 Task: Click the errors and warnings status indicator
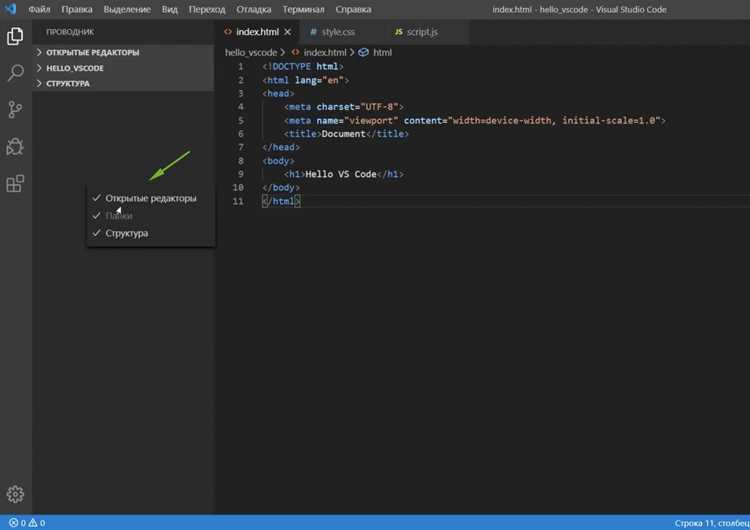pos(27,523)
